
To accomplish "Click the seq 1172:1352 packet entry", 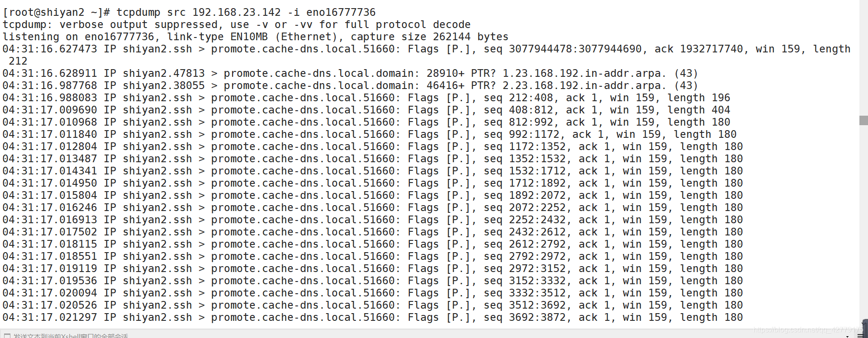I will pos(373,146).
